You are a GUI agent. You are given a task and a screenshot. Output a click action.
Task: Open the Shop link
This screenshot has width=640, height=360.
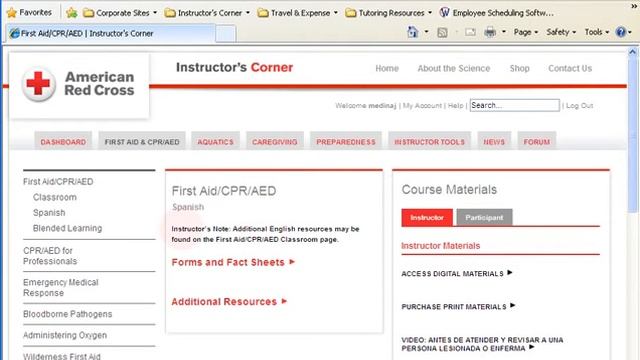point(519,69)
